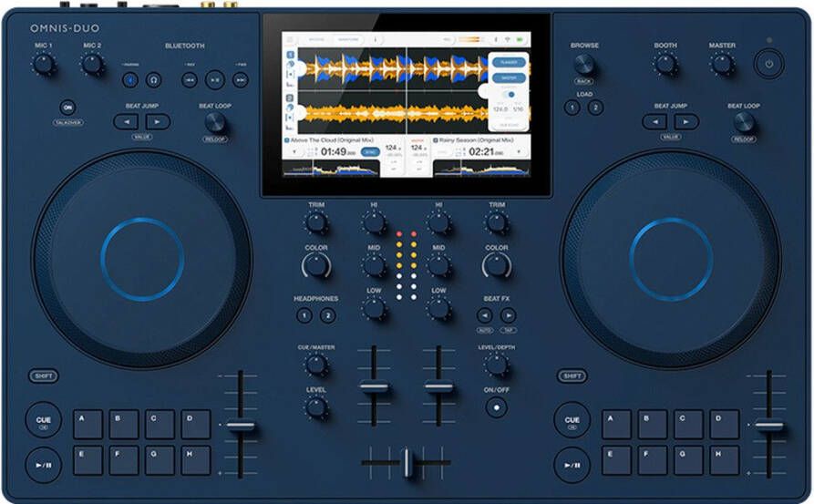Toggle the mic ON / Talkover button
814x504 pixels.
click(x=67, y=108)
